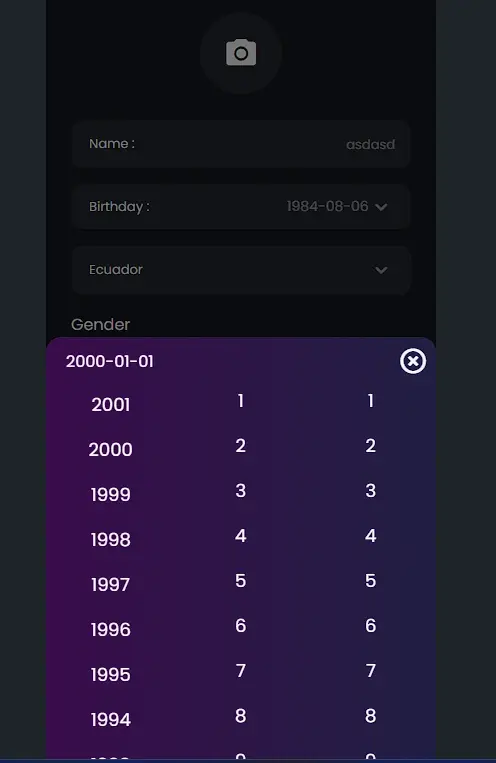Select day 2 in right column

370,446
